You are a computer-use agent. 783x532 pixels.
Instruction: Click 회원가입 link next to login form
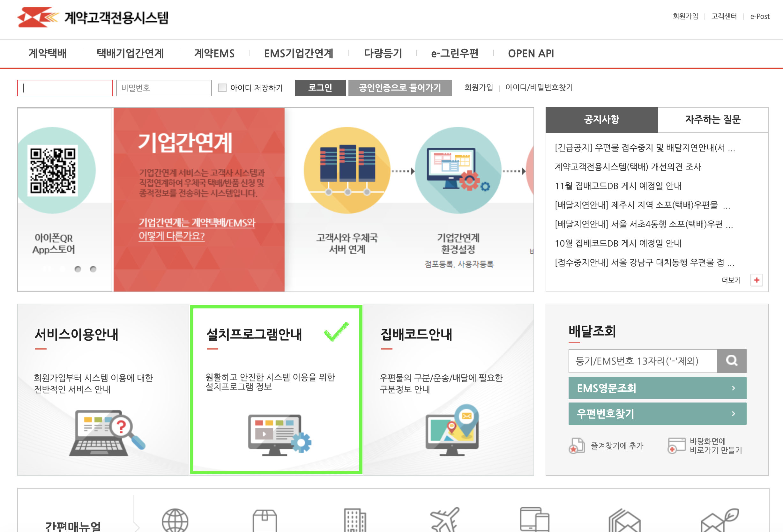coord(479,87)
